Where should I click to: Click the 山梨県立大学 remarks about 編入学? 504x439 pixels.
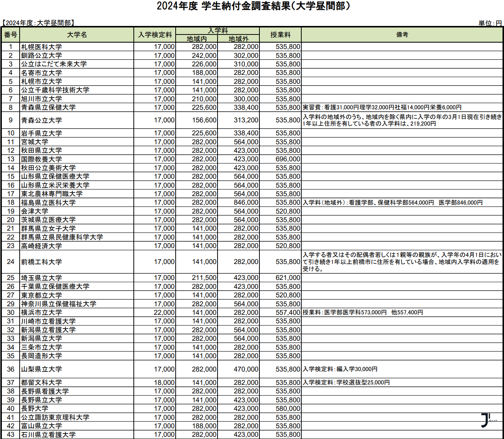tap(340, 369)
